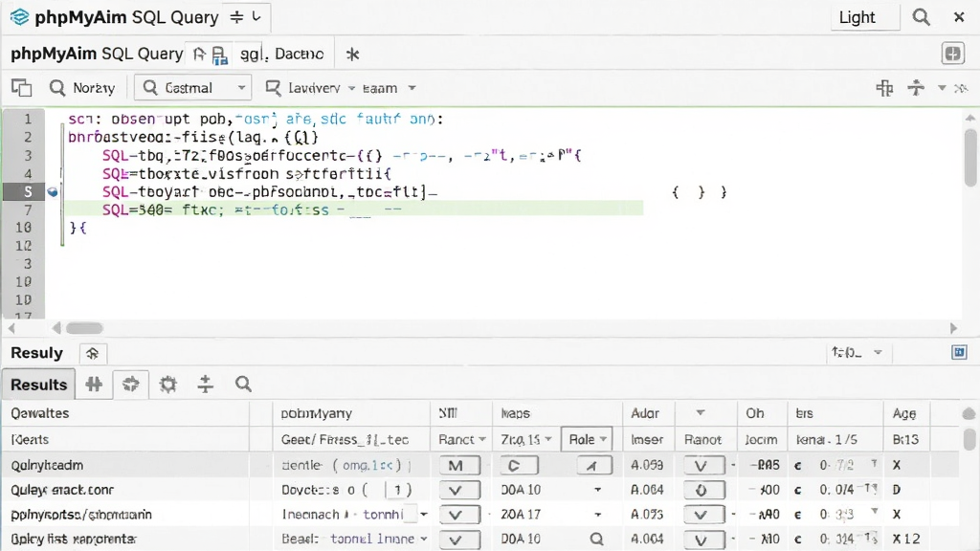Click the grid layout icon in editor toolbar

point(884,88)
